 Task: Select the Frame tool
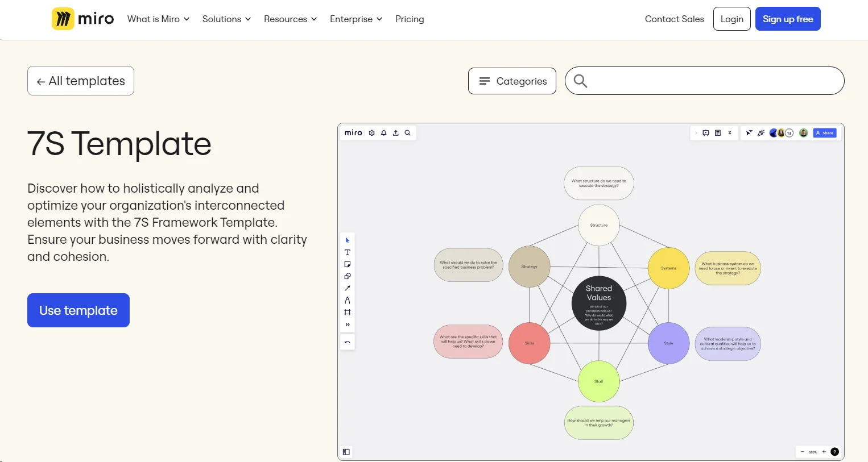(x=348, y=312)
